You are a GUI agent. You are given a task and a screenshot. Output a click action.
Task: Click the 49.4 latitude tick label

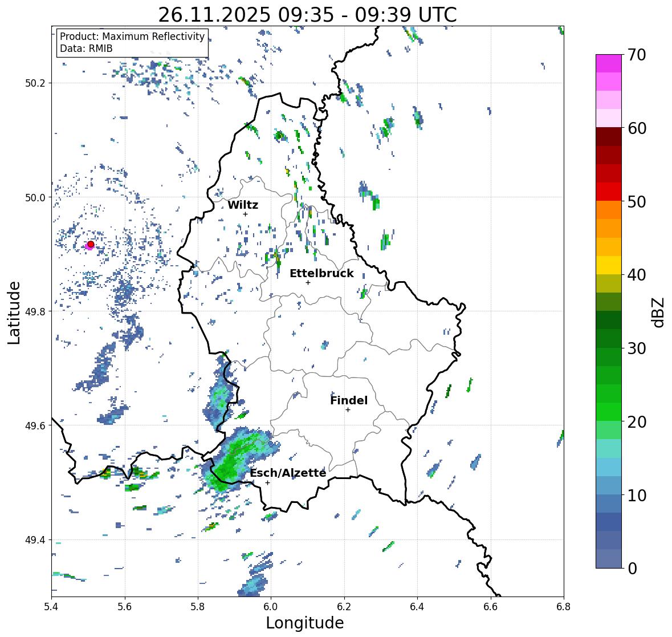pos(35,540)
